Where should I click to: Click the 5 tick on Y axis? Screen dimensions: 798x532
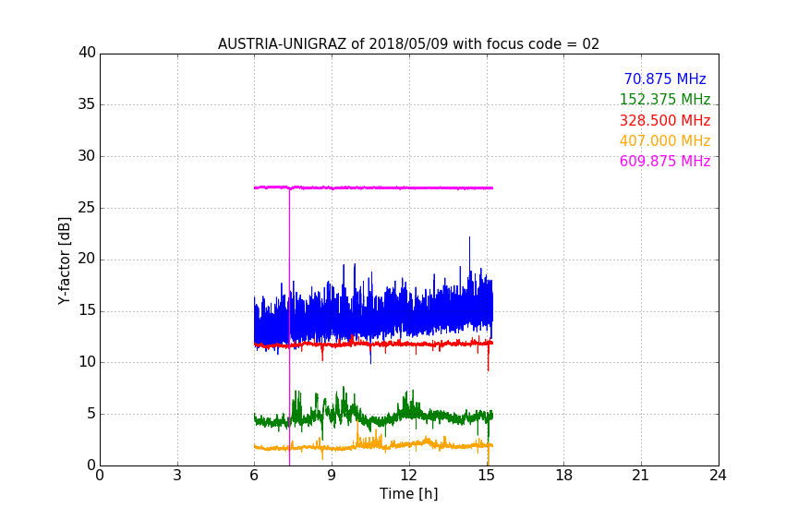91,414
